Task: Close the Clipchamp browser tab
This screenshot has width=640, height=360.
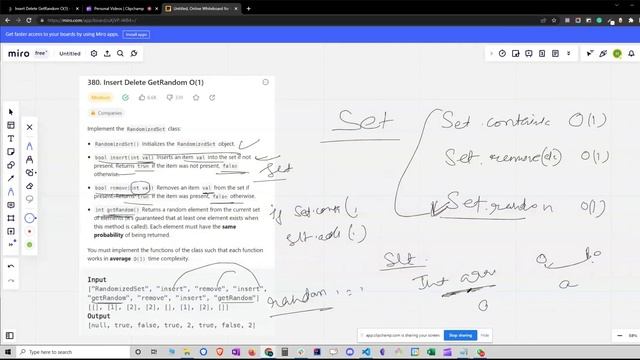Action: [156, 9]
